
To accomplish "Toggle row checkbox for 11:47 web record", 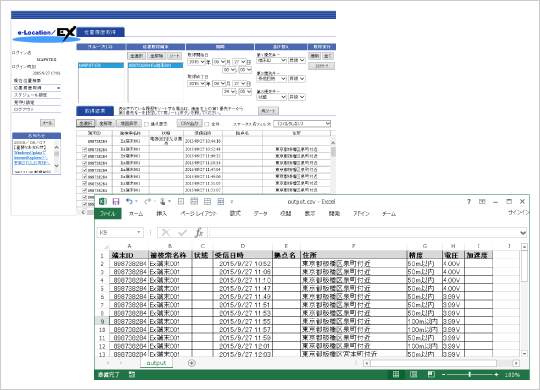I will tap(85, 170).
